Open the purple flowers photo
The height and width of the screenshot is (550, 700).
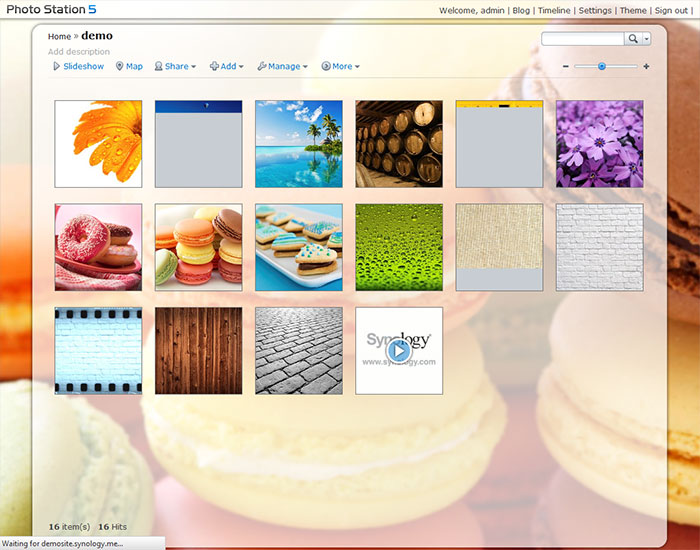(x=600, y=144)
